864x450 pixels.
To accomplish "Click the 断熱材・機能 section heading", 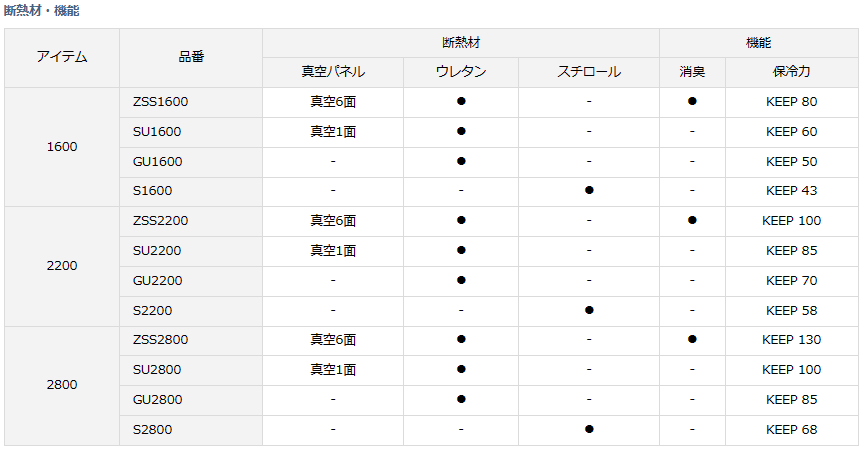I will coord(42,10).
